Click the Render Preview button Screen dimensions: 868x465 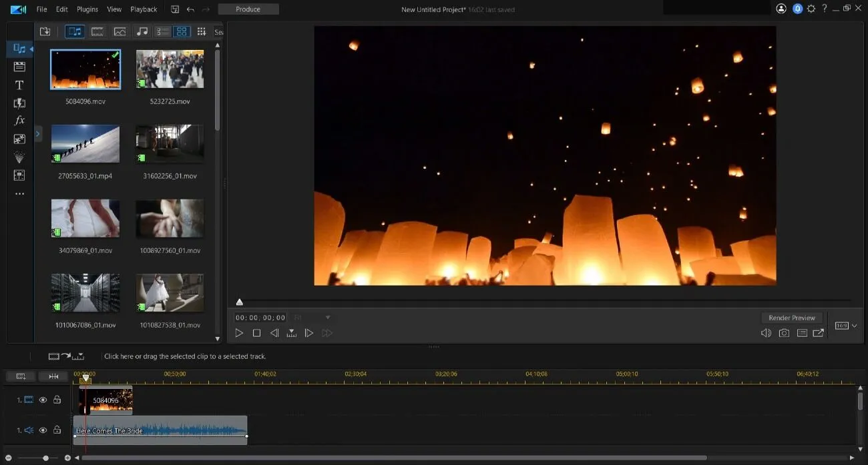tap(792, 318)
